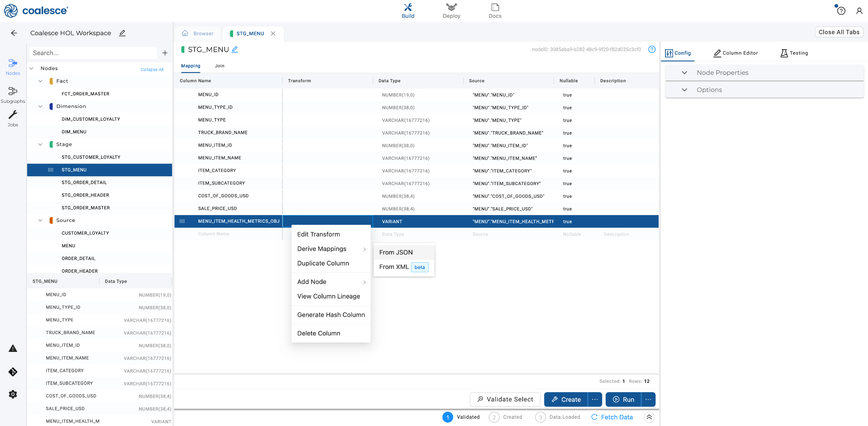
Task: Choose From JSON in submenu
Action: pos(396,252)
